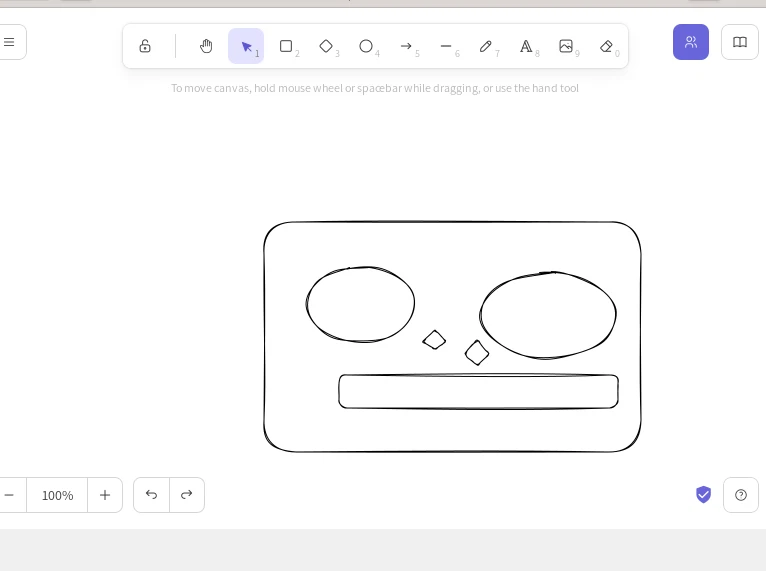The height and width of the screenshot is (571, 766).
Task: Pick the Arrow drawing tool
Action: click(x=406, y=46)
